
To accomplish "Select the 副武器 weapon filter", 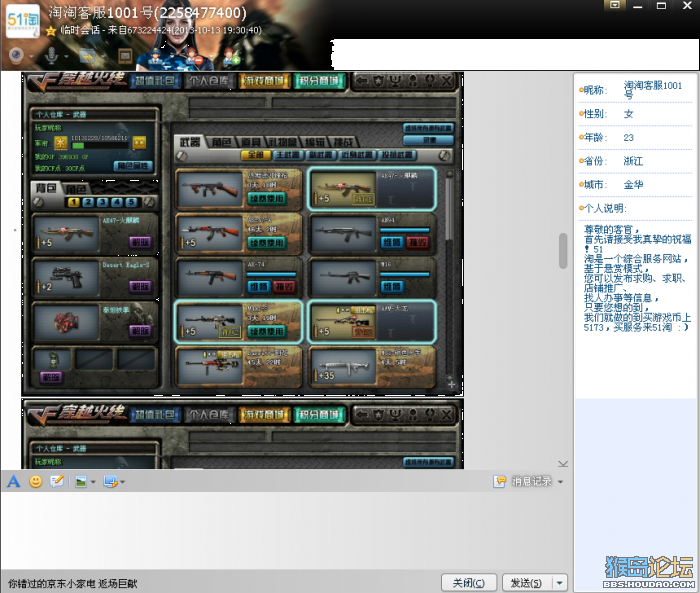I will click(x=321, y=155).
